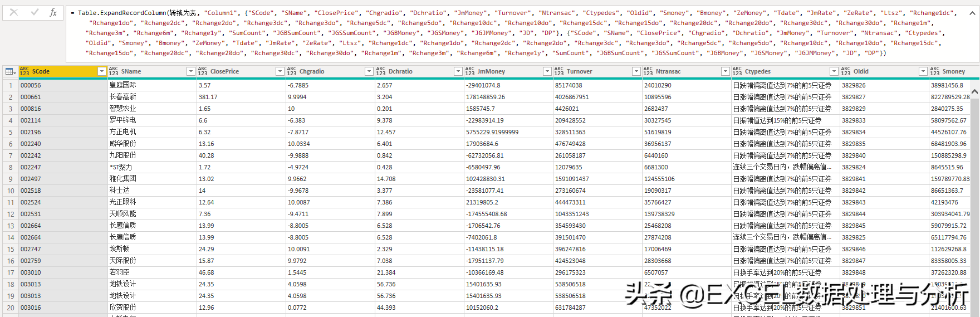Select Turnover cell 85174038

[597, 85]
